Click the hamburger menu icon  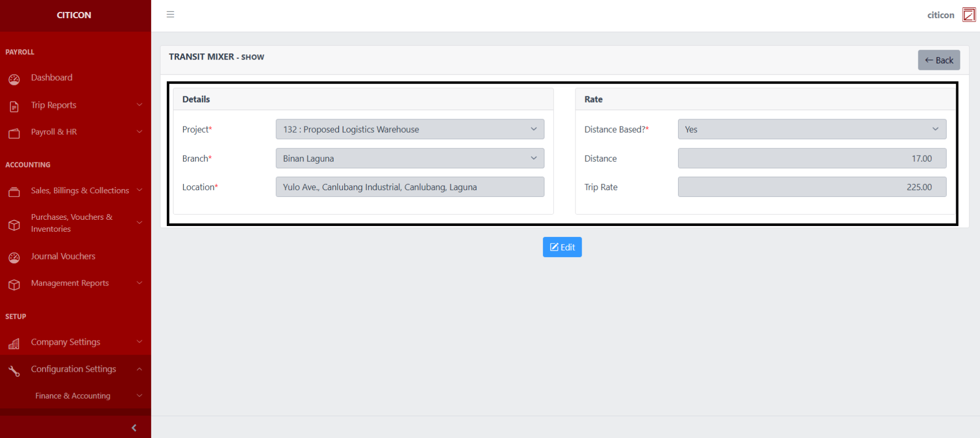[170, 15]
